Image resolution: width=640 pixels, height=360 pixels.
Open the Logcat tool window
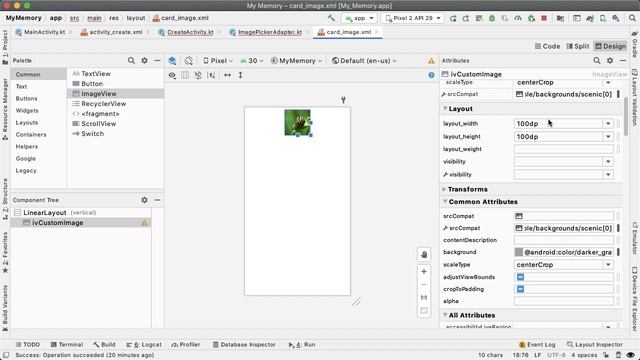[144, 344]
